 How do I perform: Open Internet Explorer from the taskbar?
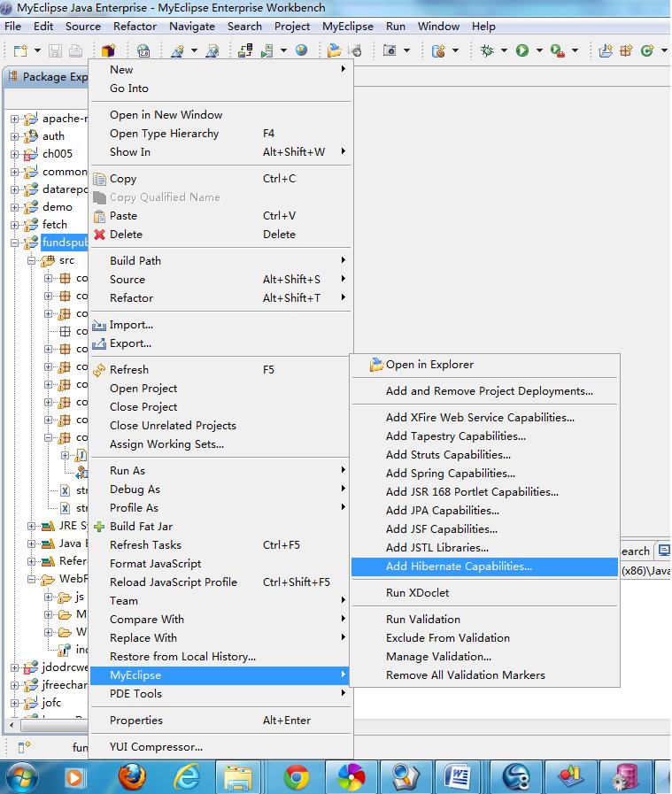(188, 777)
